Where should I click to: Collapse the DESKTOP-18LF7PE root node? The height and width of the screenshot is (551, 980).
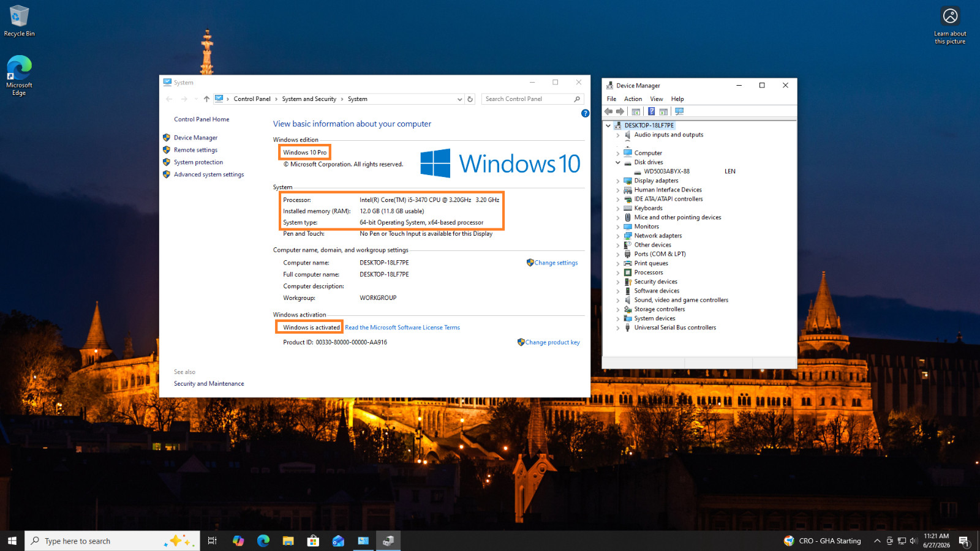[608, 126]
